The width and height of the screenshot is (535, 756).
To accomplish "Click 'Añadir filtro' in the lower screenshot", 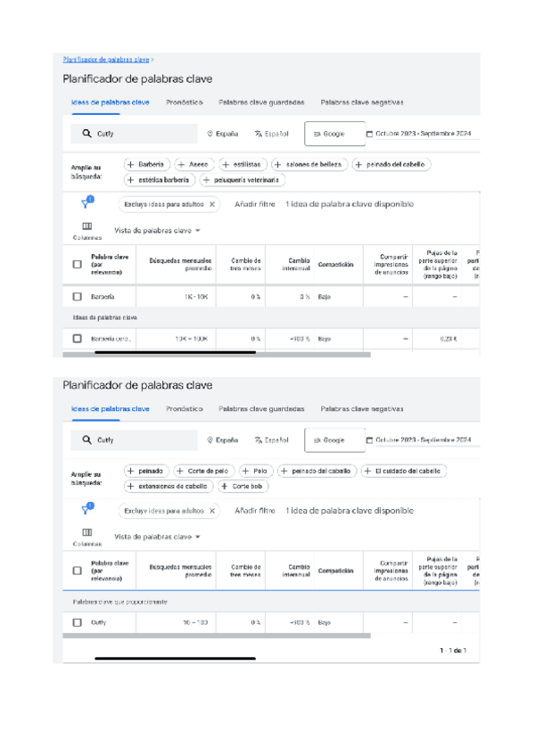I will [254, 512].
